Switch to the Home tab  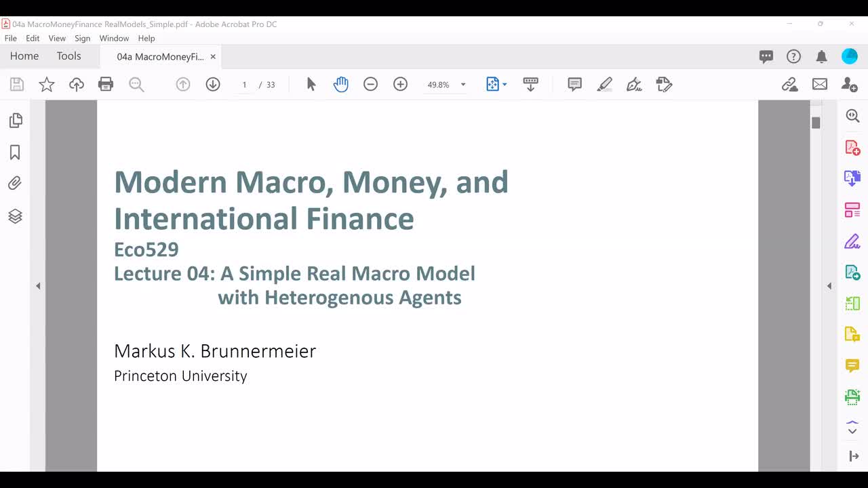(24, 56)
